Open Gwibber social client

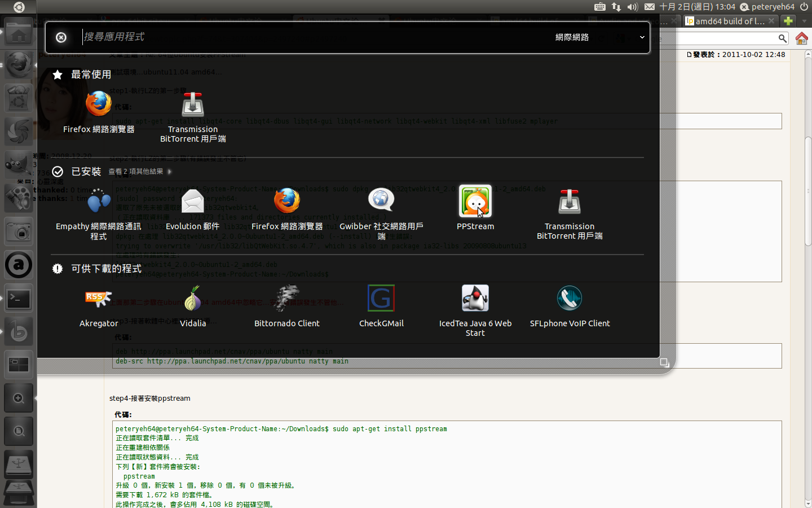(x=381, y=213)
